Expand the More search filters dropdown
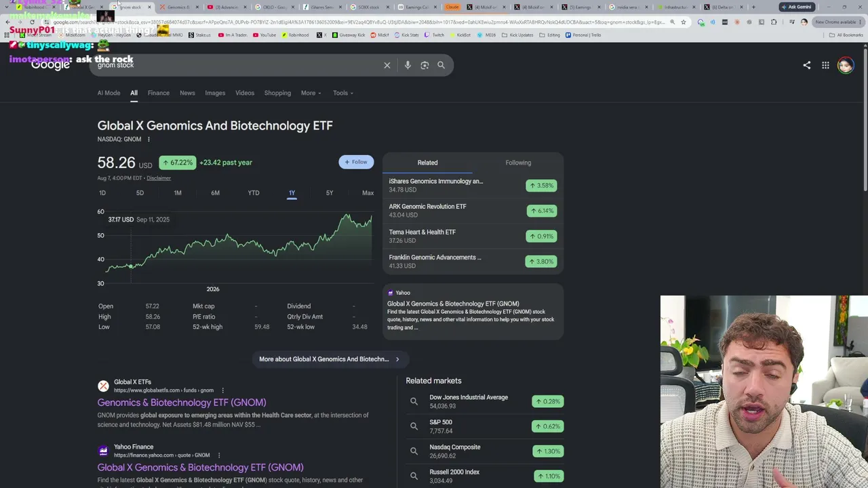Image resolution: width=868 pixels, height=488 pixels. [311, 93]
